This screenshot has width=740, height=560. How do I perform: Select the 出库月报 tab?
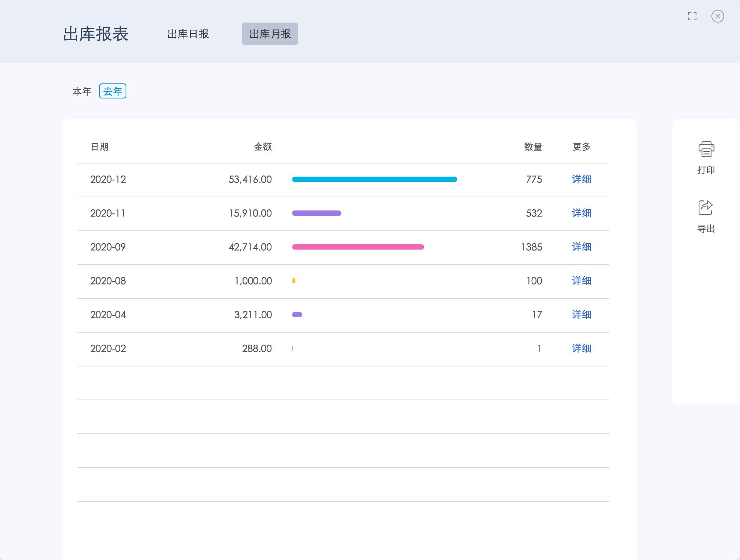point(270,34)
